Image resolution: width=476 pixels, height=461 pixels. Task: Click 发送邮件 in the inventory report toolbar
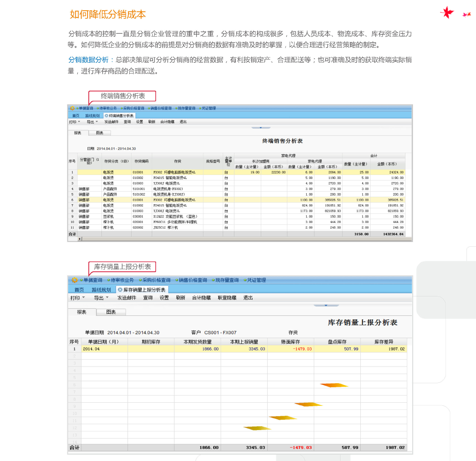coord(126,298)
